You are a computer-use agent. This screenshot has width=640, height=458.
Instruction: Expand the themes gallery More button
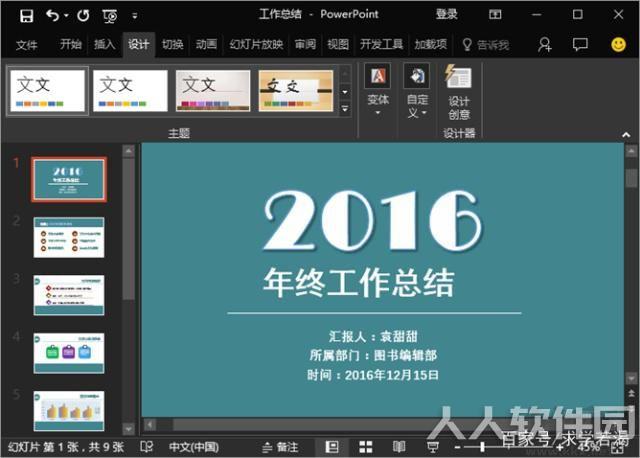[x=345, y=109]
